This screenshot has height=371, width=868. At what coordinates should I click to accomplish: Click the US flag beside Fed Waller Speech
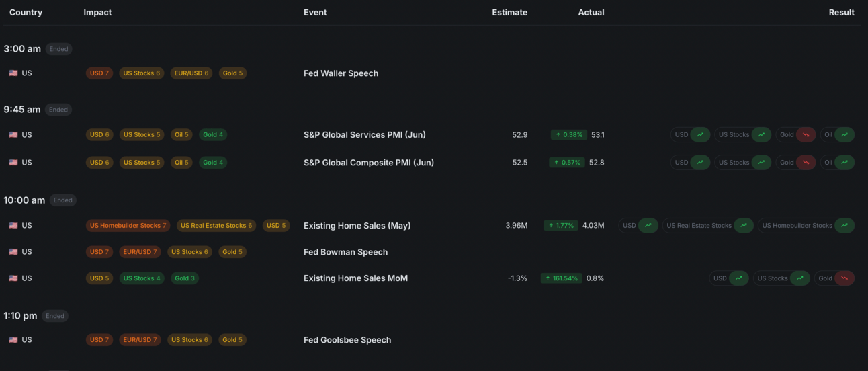click(13, 73)
